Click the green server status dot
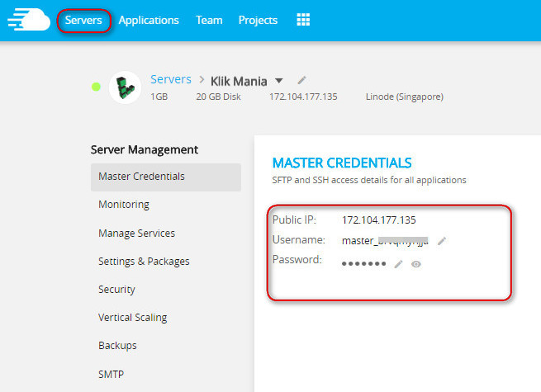The height and width of the screenshot is (392, 541). coord(97,87)
